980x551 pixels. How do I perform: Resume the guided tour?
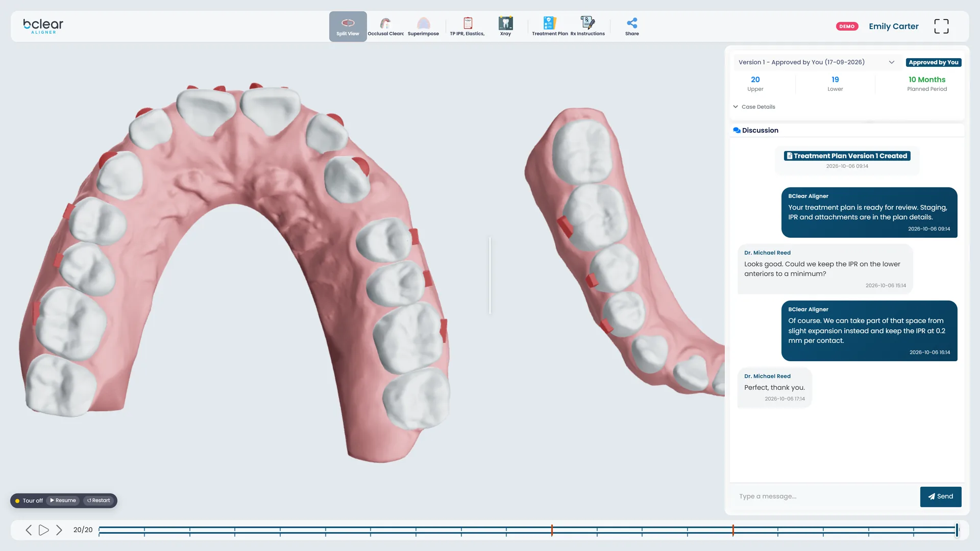63,500
